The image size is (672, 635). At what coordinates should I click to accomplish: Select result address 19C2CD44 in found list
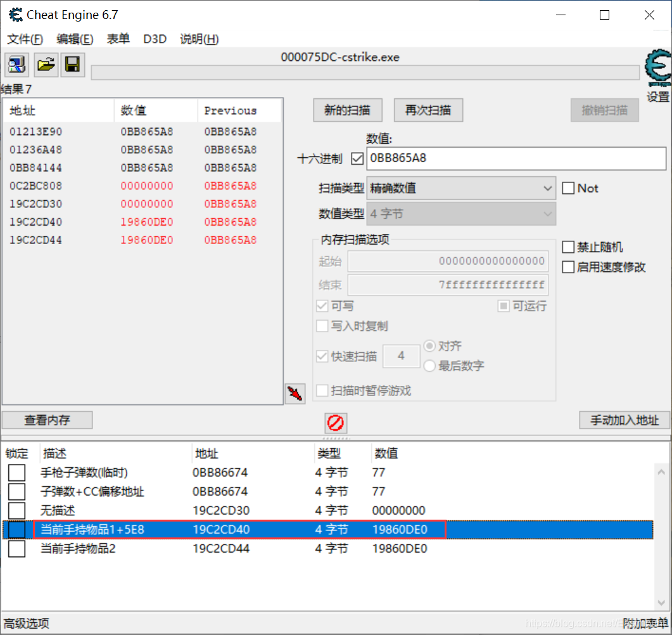pyautogui.click(x=36, y=240)
